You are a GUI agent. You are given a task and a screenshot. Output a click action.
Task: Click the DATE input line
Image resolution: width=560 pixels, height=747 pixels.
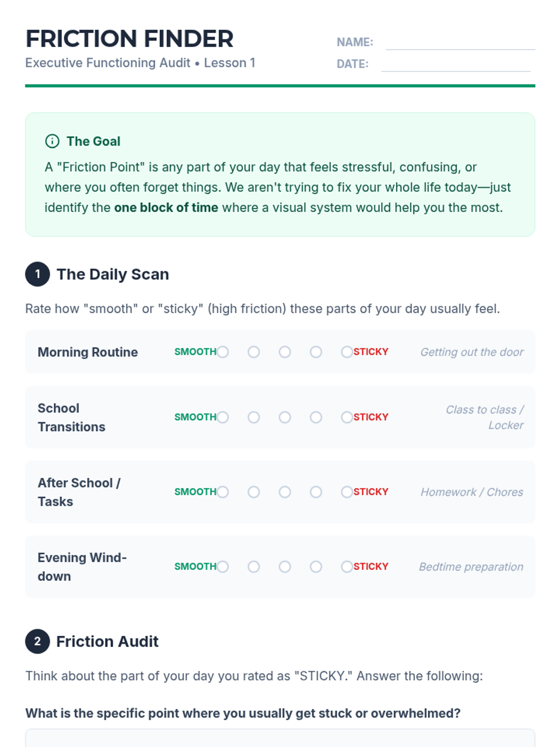click(455, 64)
